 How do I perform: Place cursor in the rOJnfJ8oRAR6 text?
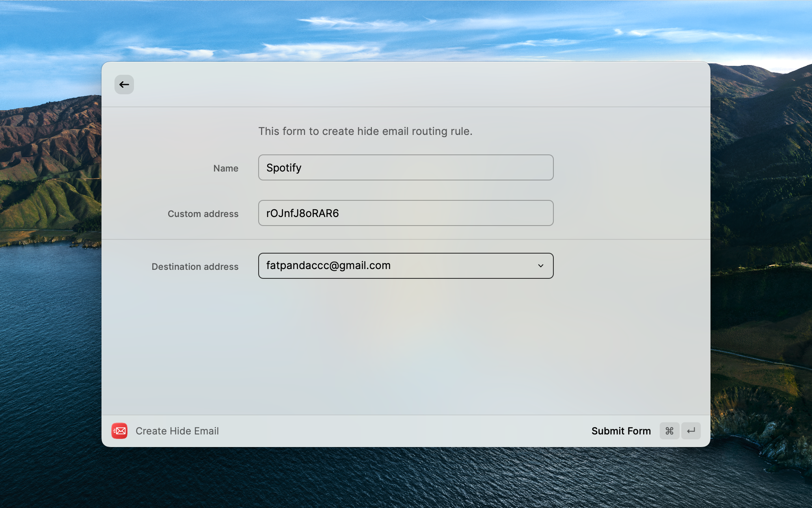point(302,213)
